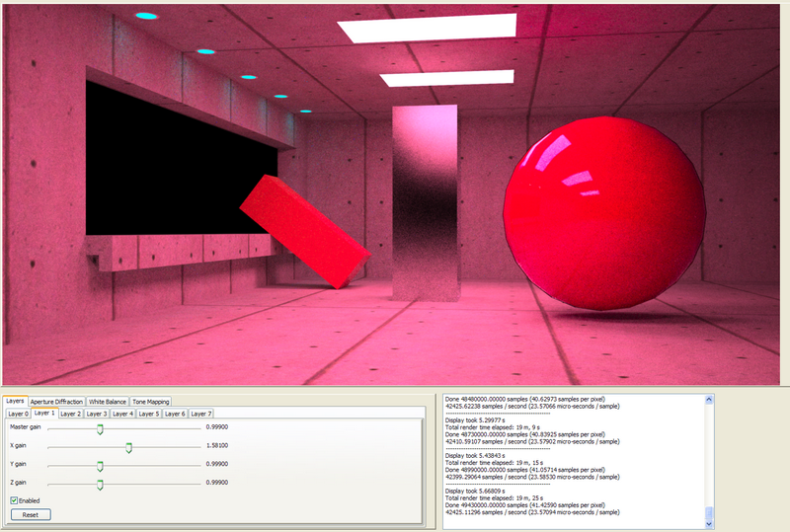This screenshot has width=790, height=532.
Task: Click the log panel scrollbar down arrow
Action: coord(707,523)
